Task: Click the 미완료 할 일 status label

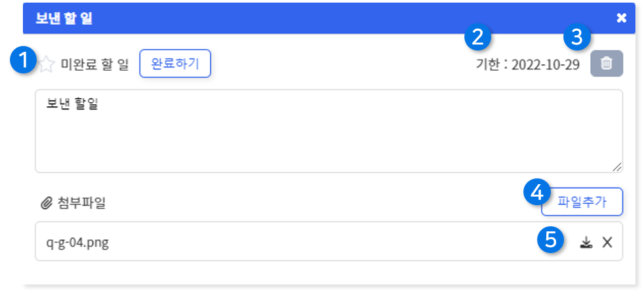Action: [95, 64]
